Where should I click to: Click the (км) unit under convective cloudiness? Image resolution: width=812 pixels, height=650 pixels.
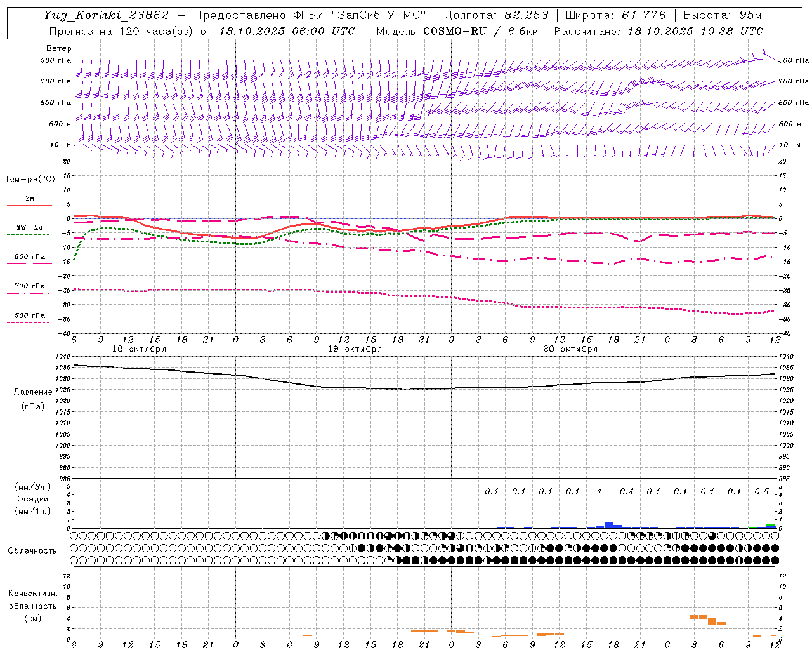click(32, 618)
